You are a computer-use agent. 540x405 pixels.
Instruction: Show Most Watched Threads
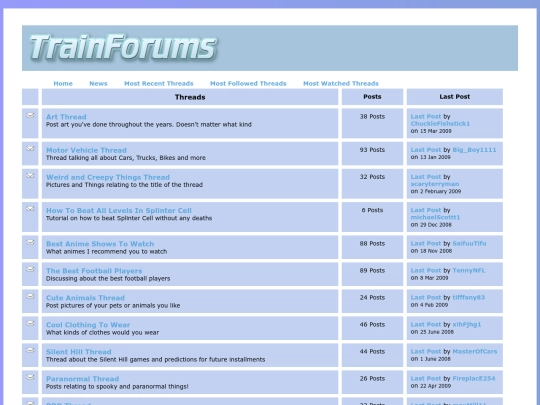point(341,83)
